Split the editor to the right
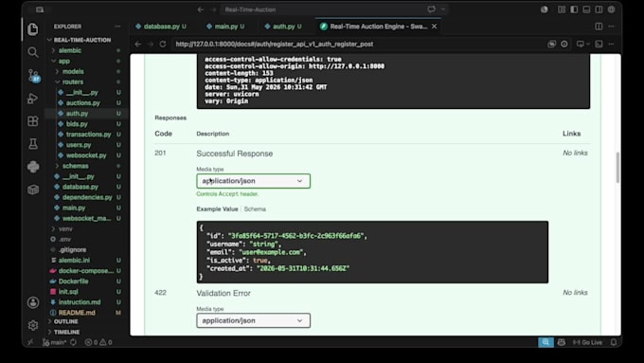 pos(599,27)
